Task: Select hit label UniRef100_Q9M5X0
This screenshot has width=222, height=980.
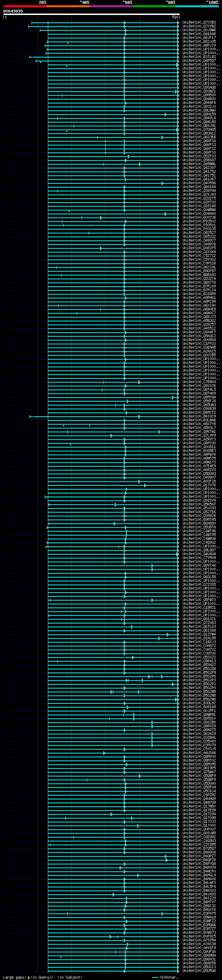Action: tap(199, 95)
